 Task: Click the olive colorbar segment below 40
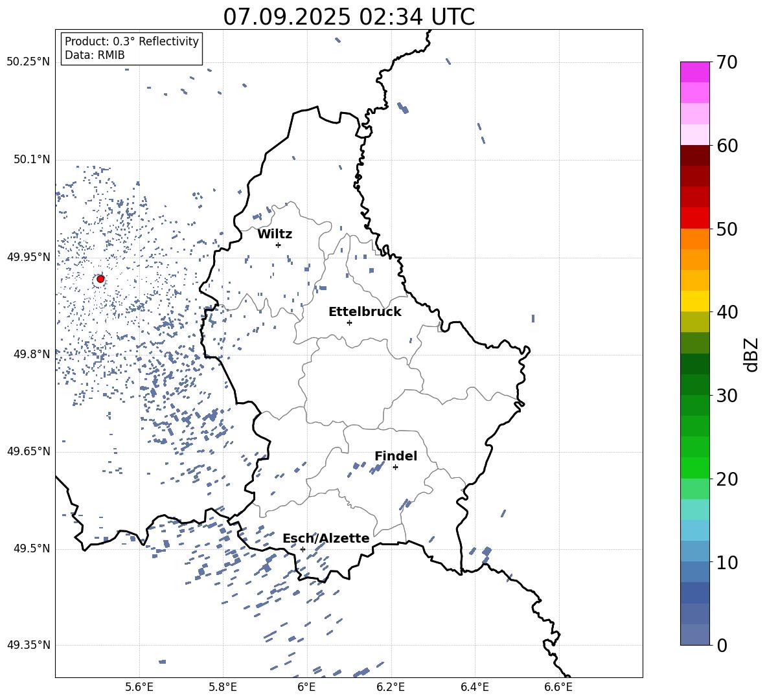coord(695,322)
